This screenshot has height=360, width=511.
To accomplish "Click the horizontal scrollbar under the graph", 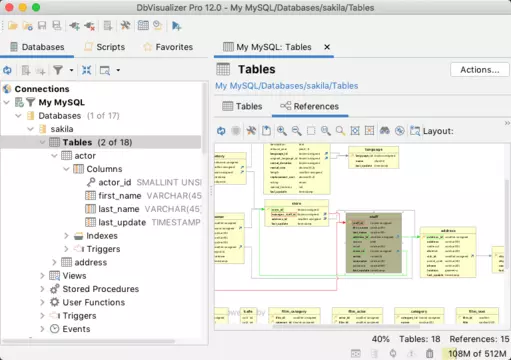I will click(x=337, y=327).
